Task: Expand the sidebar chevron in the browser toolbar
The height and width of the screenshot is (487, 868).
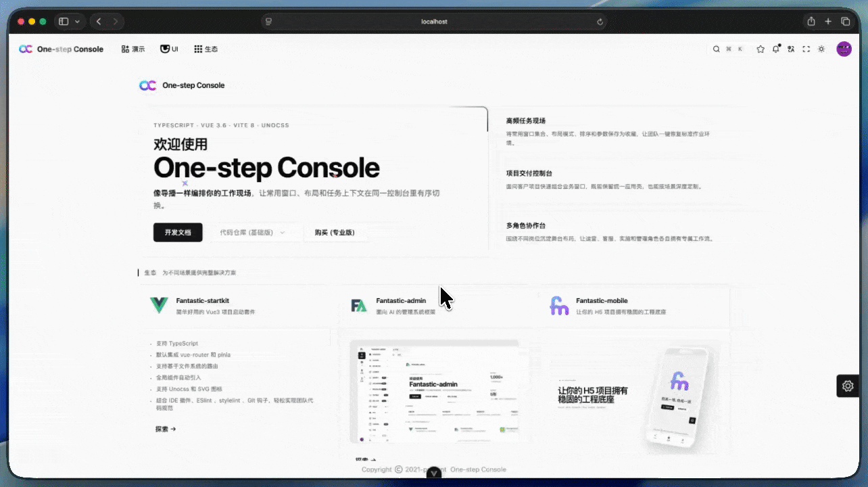Action: click(x=77, y=22)
